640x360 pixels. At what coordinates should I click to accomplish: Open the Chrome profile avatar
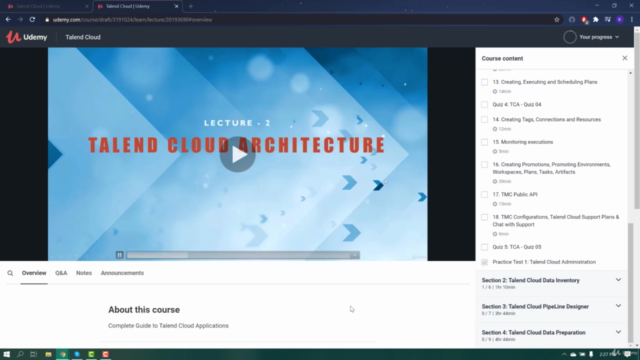[620, 20]
